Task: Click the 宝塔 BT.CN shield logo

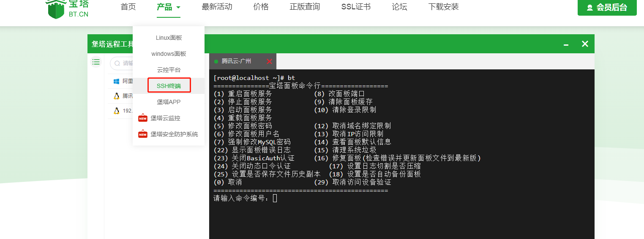Action: click(56, 9)
